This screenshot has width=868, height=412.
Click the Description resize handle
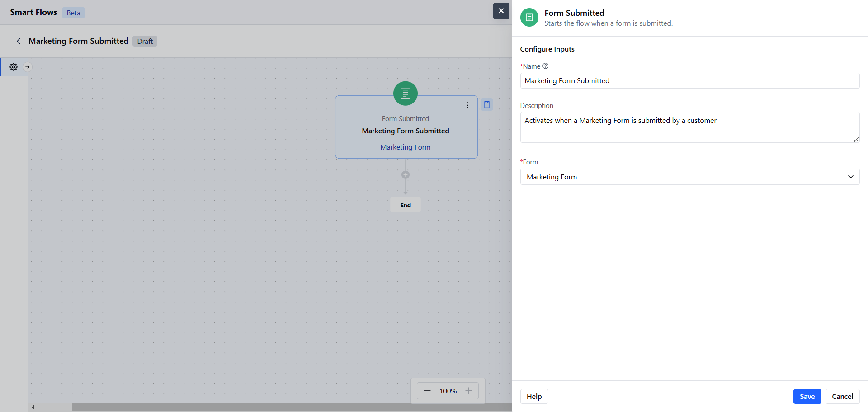click(856, 140)
